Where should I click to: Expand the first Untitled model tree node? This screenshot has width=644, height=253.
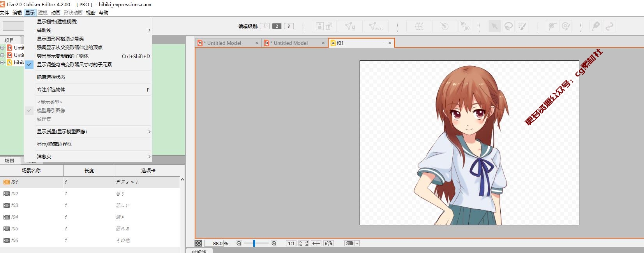point(2,48)
